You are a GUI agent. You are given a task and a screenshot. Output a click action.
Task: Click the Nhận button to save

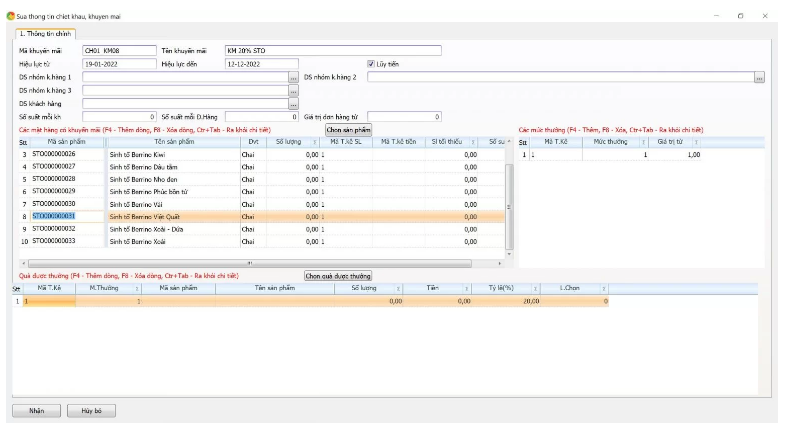pyautogui.click(x=37, y=411)
